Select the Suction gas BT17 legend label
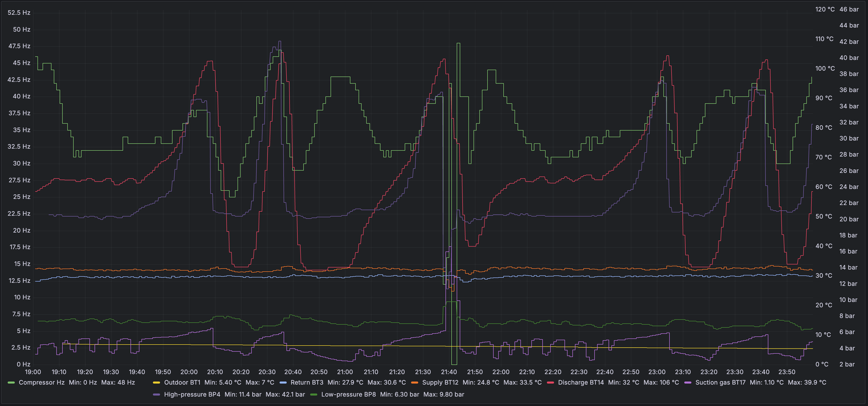 pos(720,383)
